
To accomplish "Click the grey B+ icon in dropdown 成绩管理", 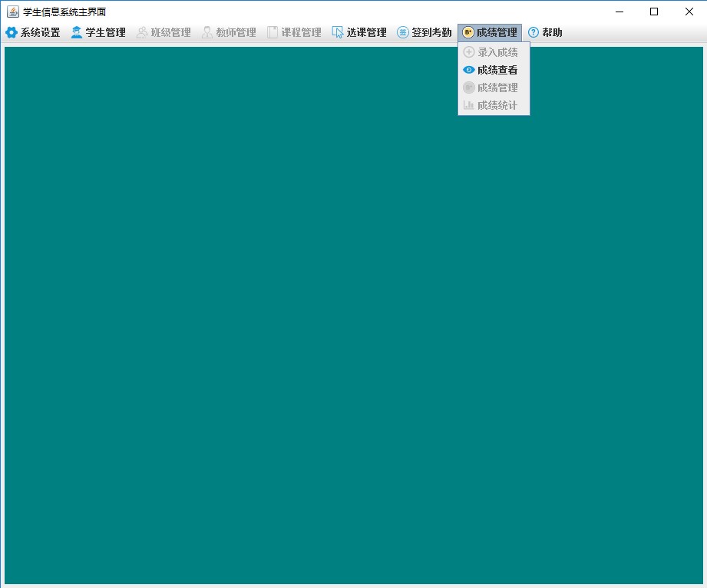I will pos(469,88).
